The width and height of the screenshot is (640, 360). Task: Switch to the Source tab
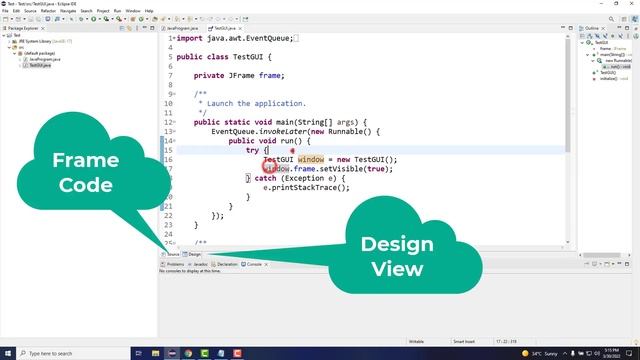171,254
